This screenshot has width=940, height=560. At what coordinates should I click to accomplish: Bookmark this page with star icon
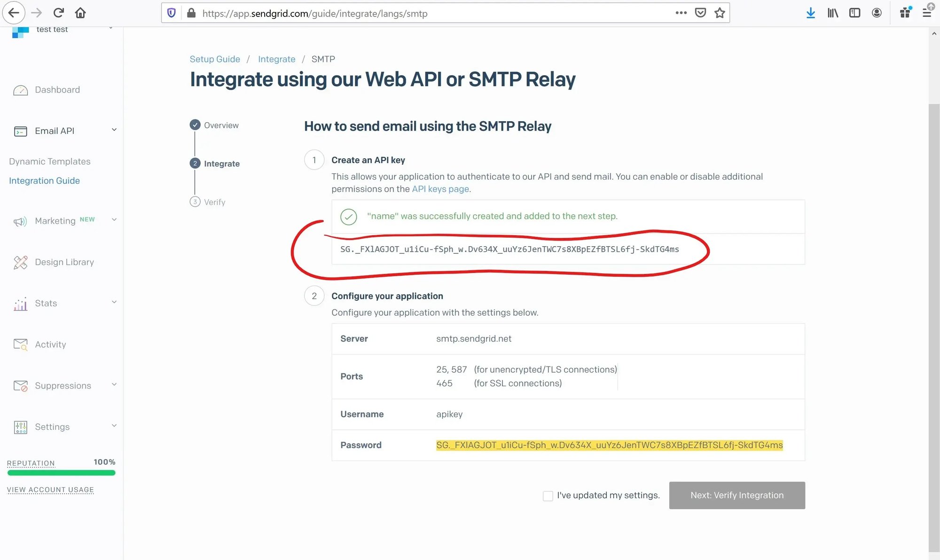[x=719, y=13]
